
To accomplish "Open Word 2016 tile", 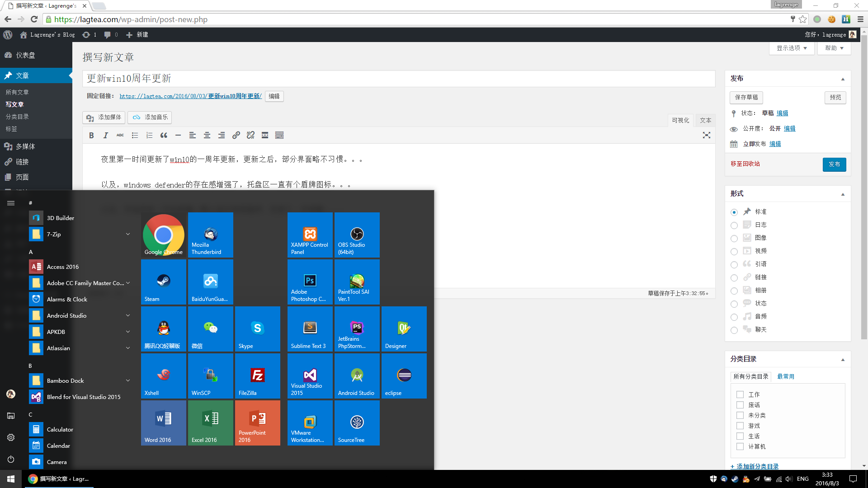I will [x=164, y=423].
